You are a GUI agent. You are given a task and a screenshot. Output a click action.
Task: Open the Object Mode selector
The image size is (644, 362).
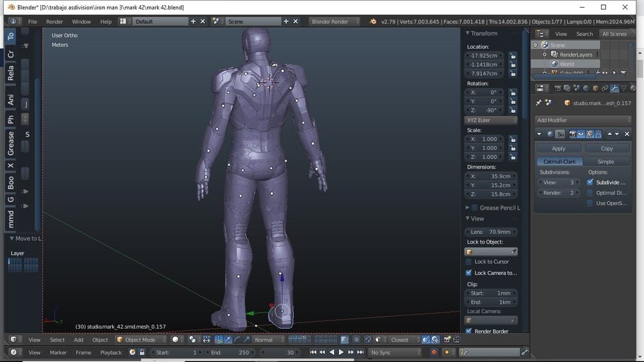(140, 340)
